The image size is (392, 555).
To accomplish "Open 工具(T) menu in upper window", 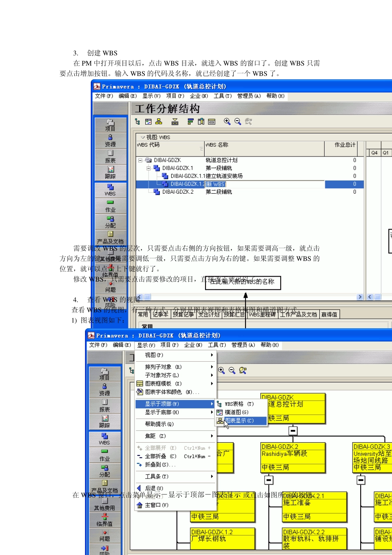I will (223, 96).
